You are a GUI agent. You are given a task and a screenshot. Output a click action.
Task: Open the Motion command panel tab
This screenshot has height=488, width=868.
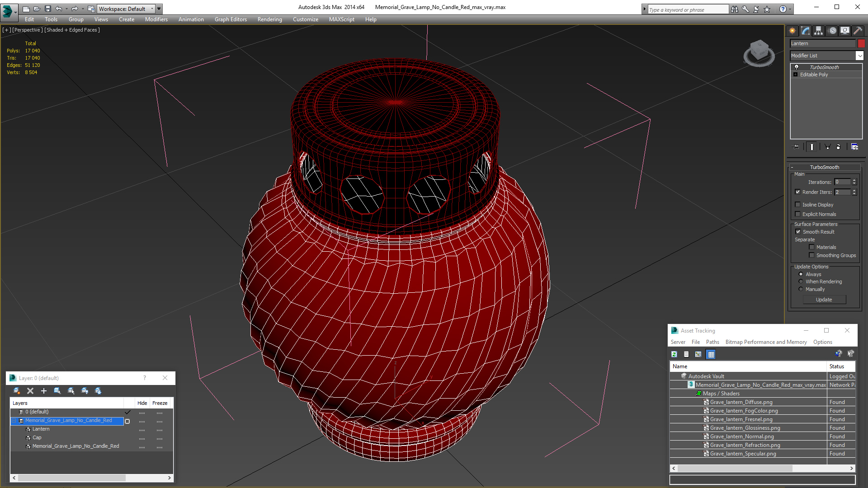click(832, 31)
